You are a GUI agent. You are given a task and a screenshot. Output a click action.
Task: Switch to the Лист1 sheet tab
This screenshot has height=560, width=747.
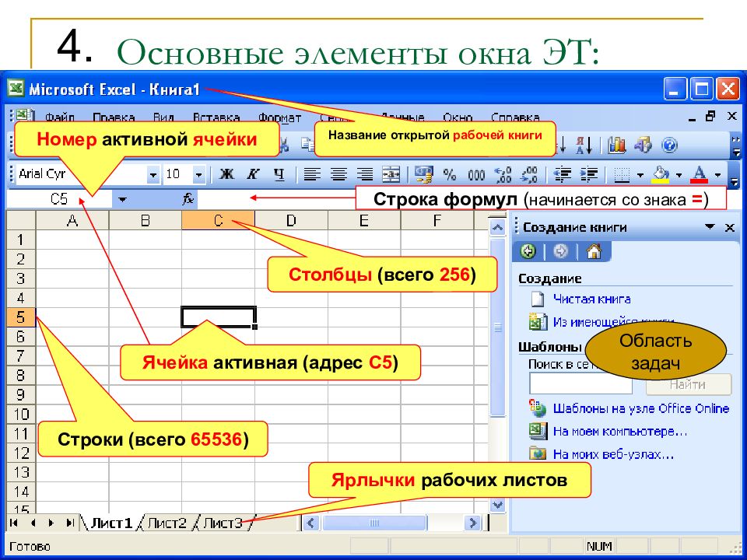pos(111,523)
